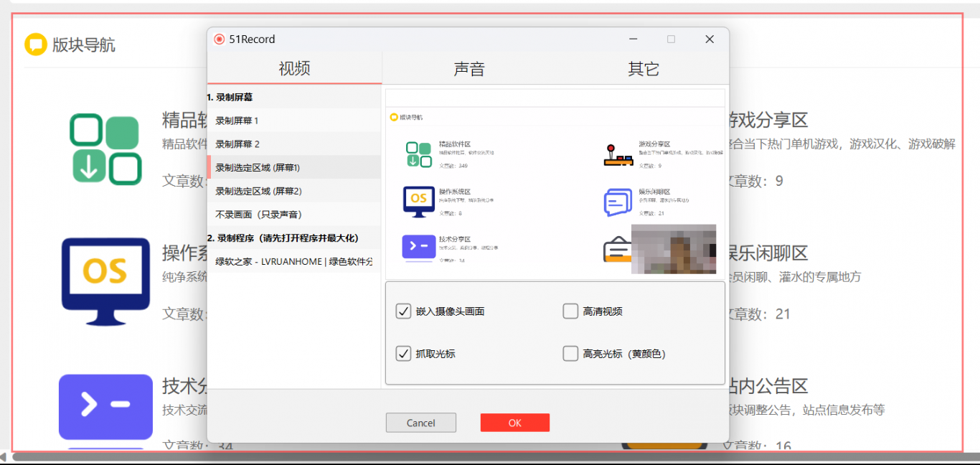Screen dimensions: 980x465
Task: Uncheck the 抓取光标 checkbox
Action: (x=403, y=354)
